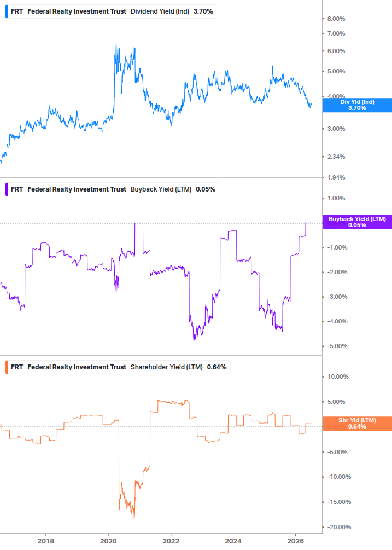Click the 2026 label on the time axis

296,541
